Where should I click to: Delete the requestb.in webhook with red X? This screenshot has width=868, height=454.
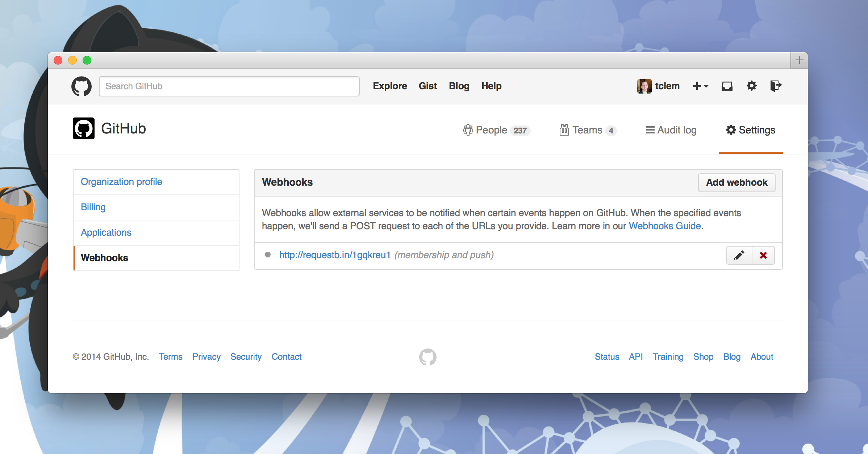pyautogui.click(x=763, y=255)
